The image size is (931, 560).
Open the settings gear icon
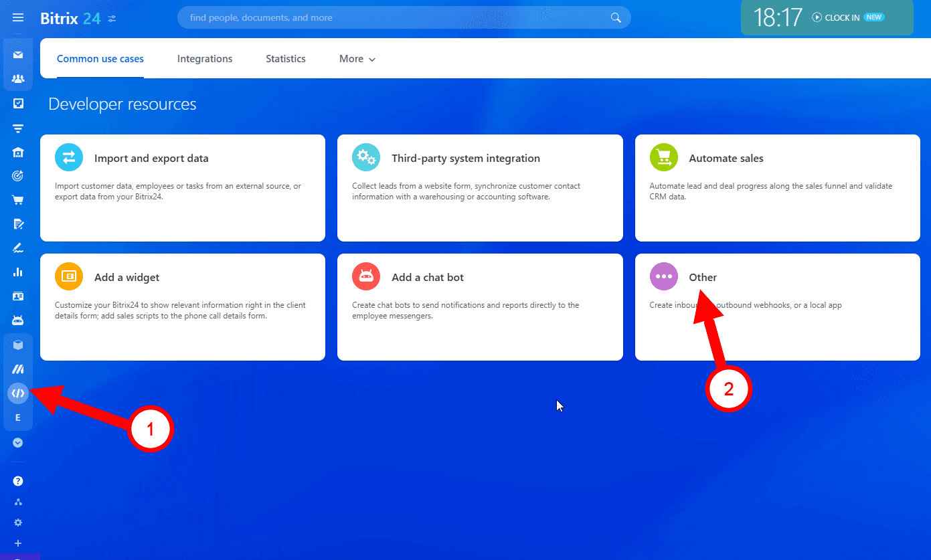(18, 523)
